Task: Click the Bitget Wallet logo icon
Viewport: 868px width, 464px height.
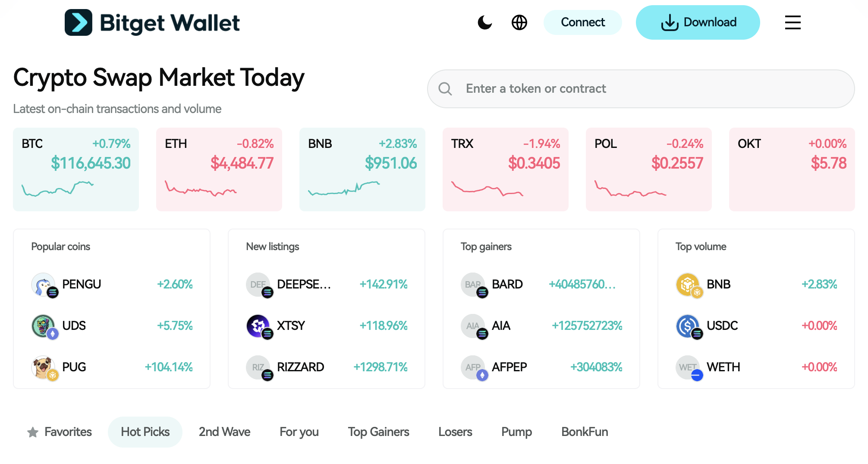Action: tap(79, 22)
